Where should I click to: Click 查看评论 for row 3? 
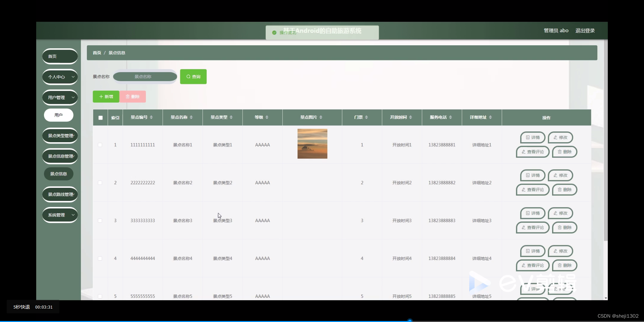(x=532, y=227)
